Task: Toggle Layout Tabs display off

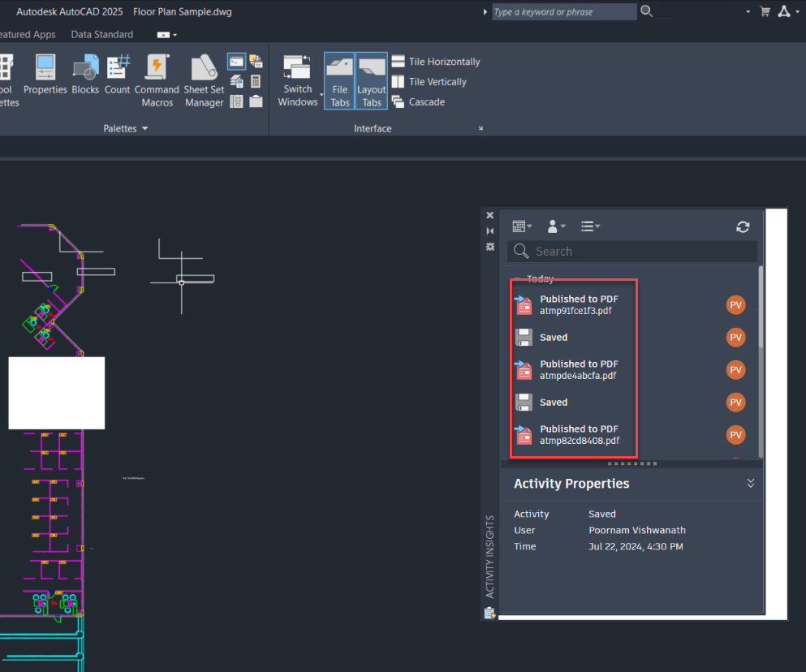Action: tap(371, 80)
